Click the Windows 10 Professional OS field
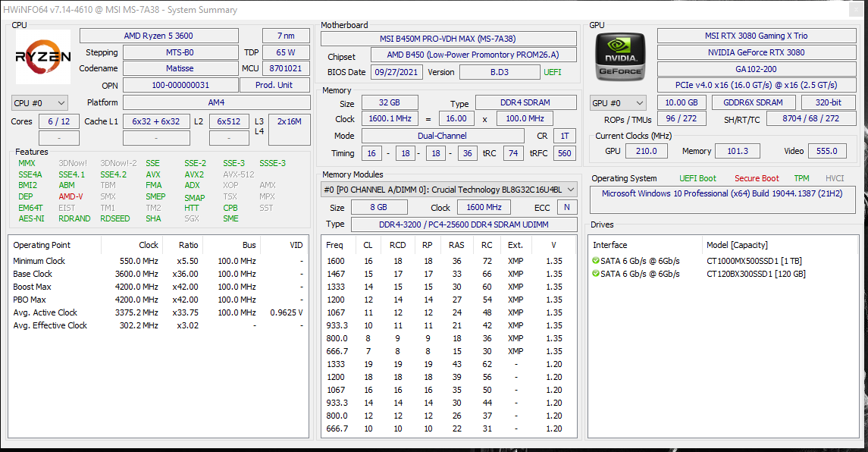The height and width of the screenshot is (452, 868). pyautogui.click(x=722, y=199)
